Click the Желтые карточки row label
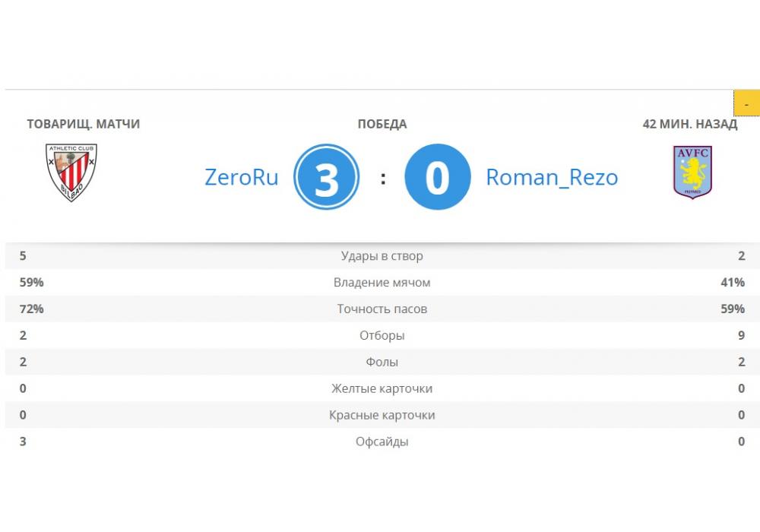Image resolution: width=760 pixels, height=532 pixels. 382,388
